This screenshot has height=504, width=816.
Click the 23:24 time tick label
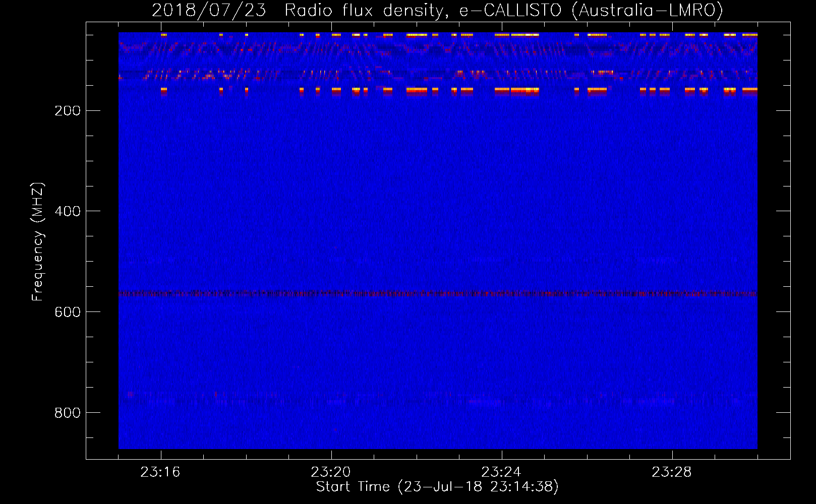[501, 472]
